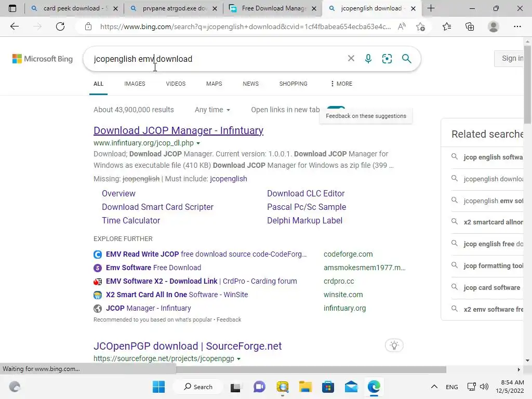The width and height of the screenshot is (532, 399).
Task: Select the NEWS search tab
Action: [251, 84]
